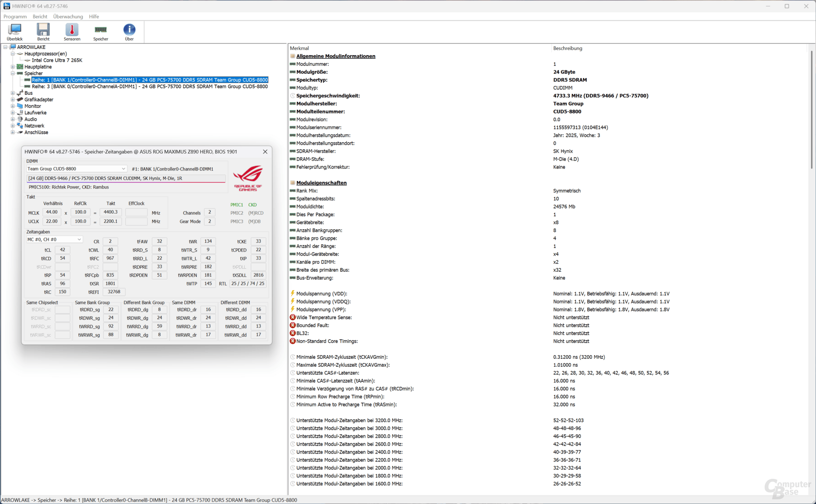Expand the Anschlüsse tree node
The height and width of the screenshot is (504, 816).
coord(13,132)
